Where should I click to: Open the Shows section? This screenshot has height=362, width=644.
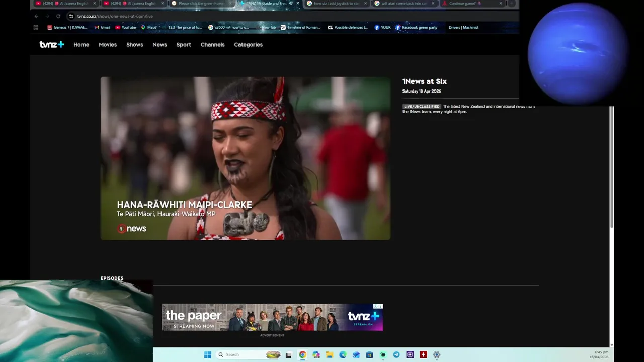click(134, 45)
